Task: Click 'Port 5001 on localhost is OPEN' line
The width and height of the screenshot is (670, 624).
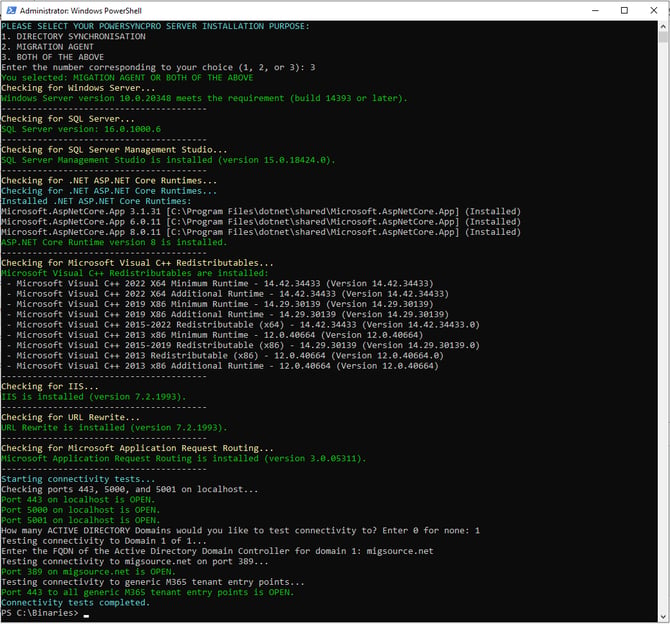Action: [x=81, y=520]
